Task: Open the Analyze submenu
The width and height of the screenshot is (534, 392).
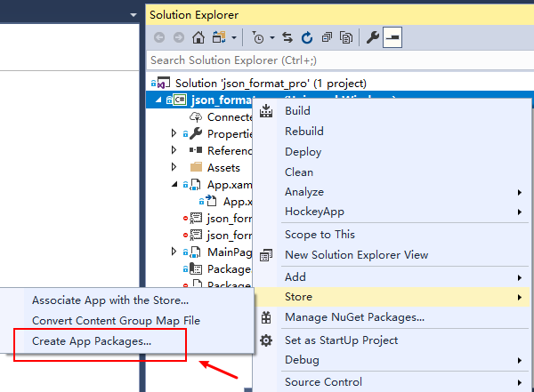Action: pos(392,192)
